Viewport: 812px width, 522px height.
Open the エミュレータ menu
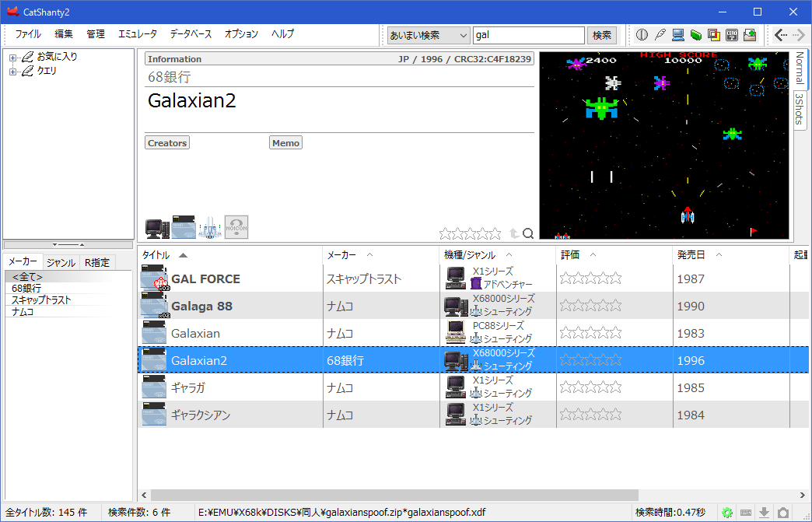pyautogui.click(x=137, y=34)
